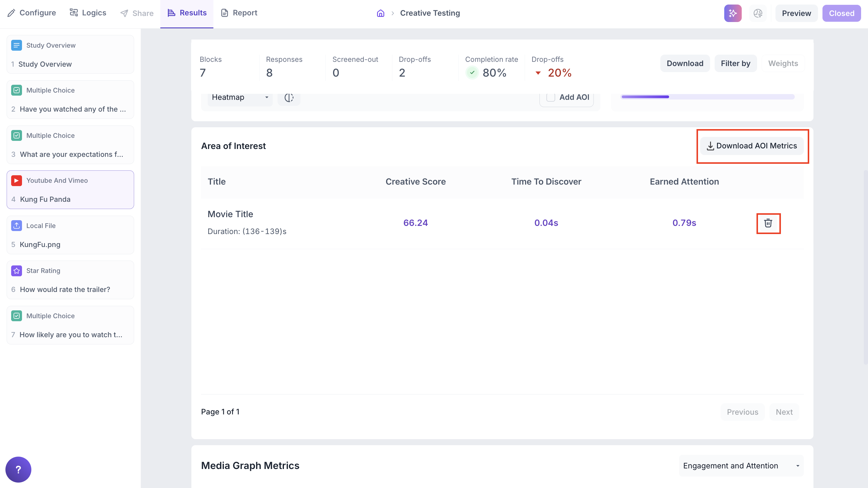Click the Star Rating block icon
Image resolution: width=868 pixels, height=488 pixels.
[x=16, y=271]
